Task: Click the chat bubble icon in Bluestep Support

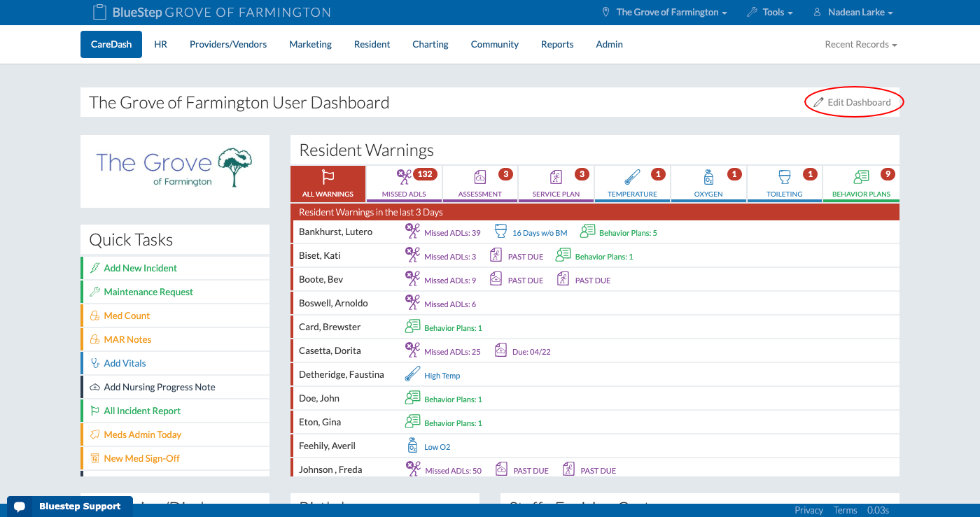Action: (20, 507)
